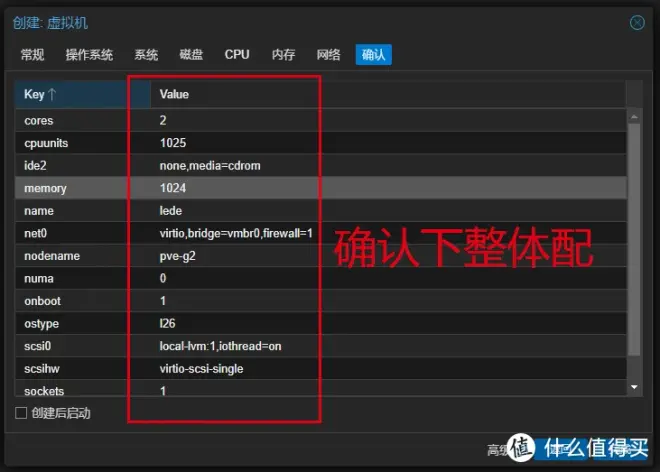The width and height of the screenshot is (660, 472).
Task: Open the 操作系统 tab
Action: click(89, 55)
